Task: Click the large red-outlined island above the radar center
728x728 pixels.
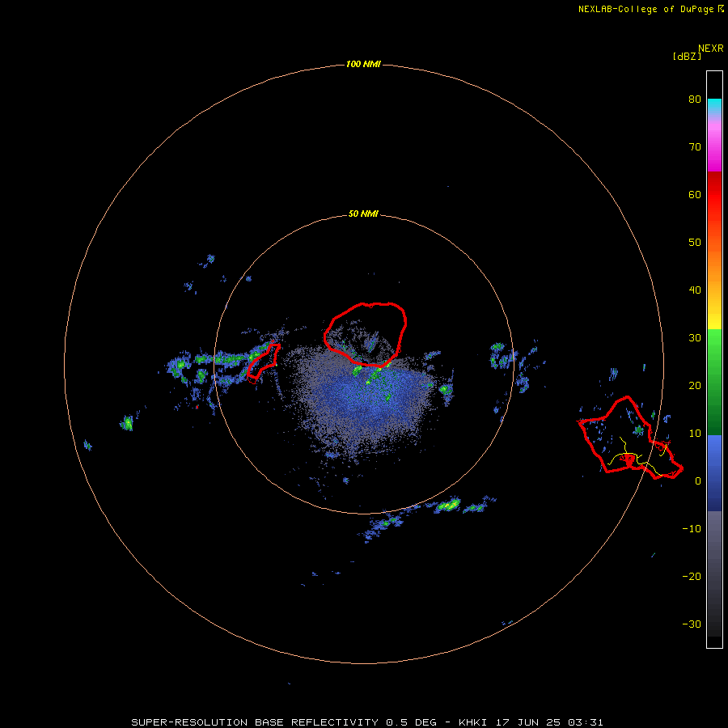Action: tap(366, 334)
